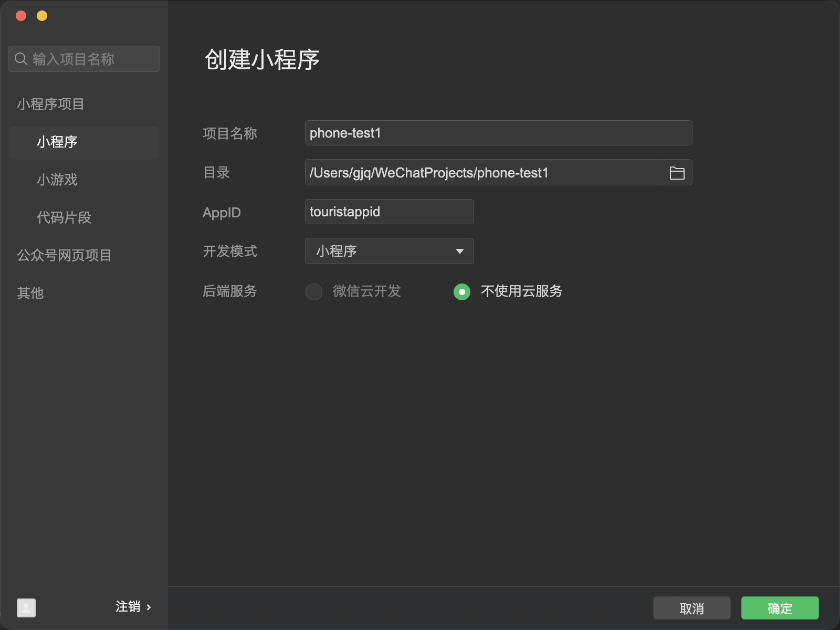Image resolution: width=840 pixels, height=630 pixels.
Task: Click the 注销 logout link
Action: click(127, 607)
